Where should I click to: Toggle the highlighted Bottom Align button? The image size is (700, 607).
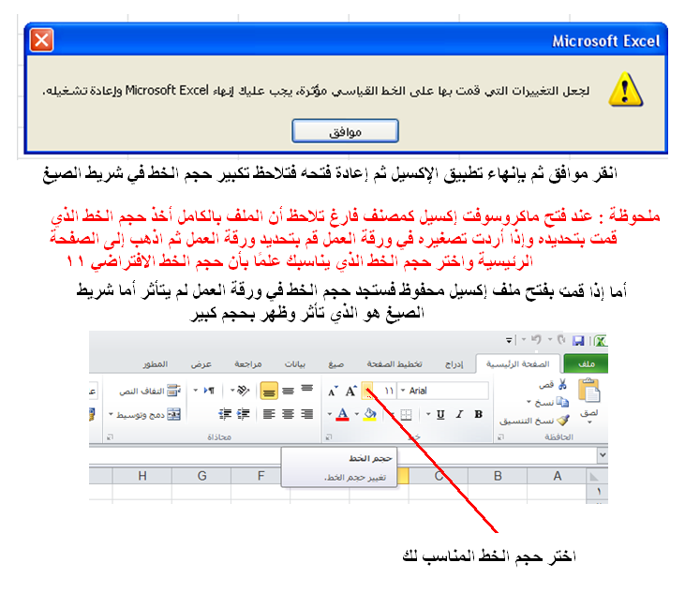[269, 391]
